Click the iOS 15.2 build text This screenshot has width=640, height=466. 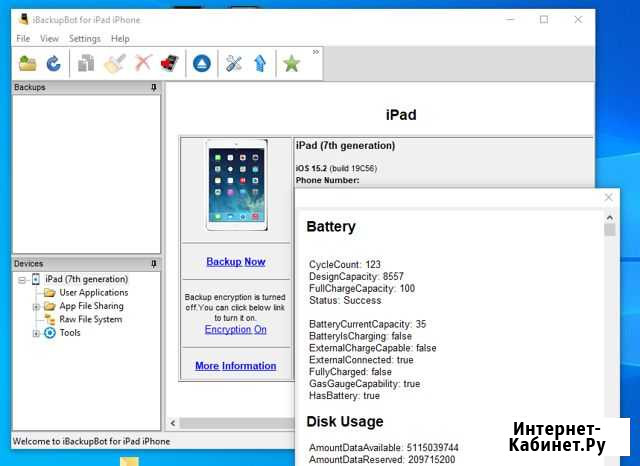336,169
